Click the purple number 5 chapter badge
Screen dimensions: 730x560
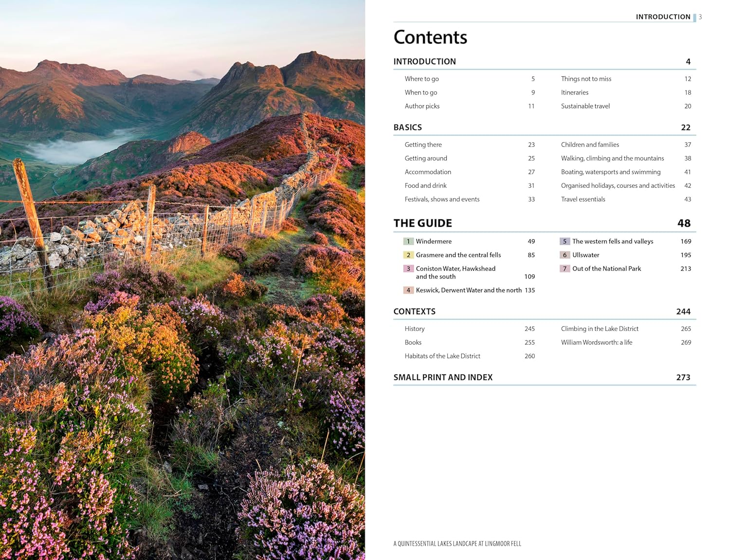pos(565,241)
